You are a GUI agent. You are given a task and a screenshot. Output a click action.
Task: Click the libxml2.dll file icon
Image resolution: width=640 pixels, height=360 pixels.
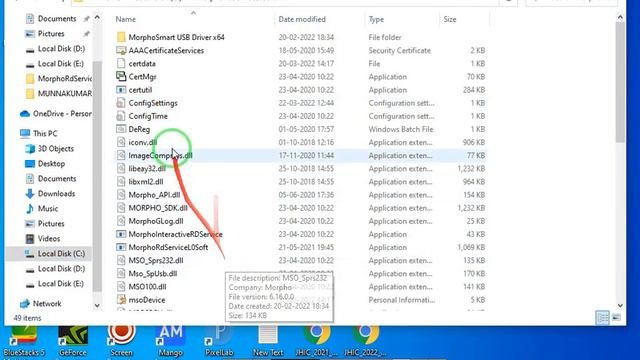(x=121, y=182)
